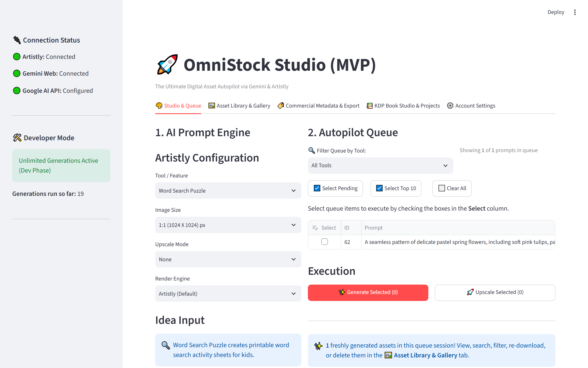Click the tag icon on the Commercial Metadata tab
Image resolution: width=588 pixels, height=368 pixels.
(281, 106)
